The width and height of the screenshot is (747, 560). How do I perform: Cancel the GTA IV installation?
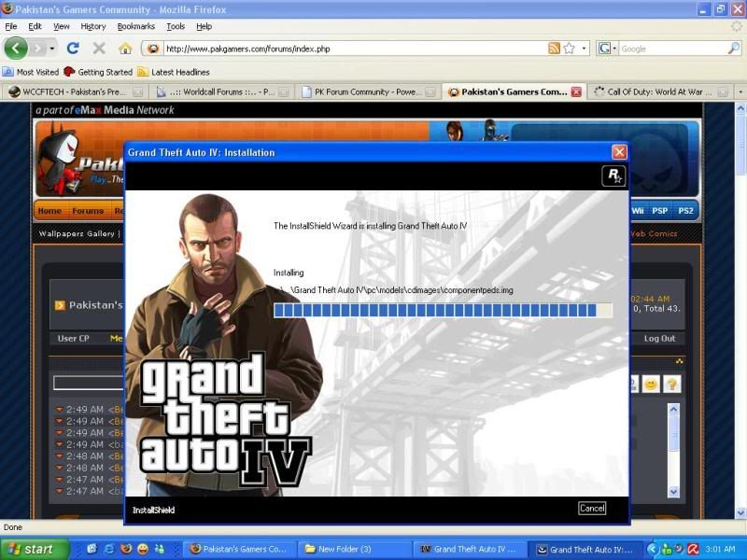click(592, 508)
